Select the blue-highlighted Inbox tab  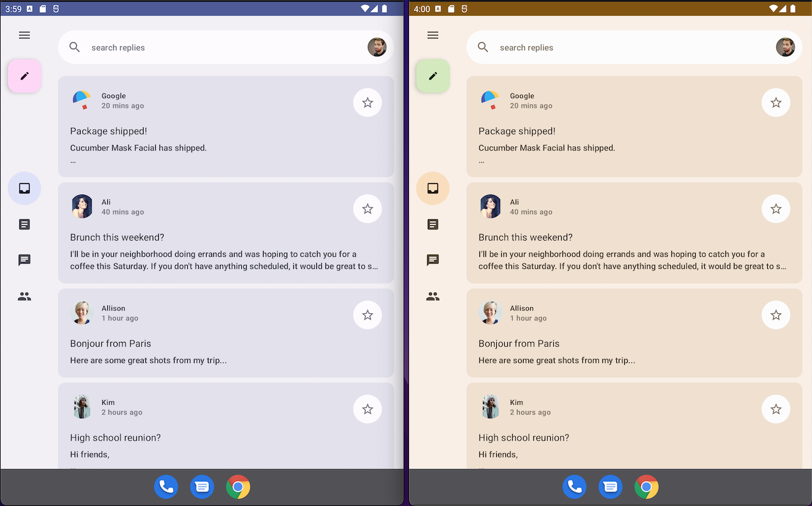[24, 188]
